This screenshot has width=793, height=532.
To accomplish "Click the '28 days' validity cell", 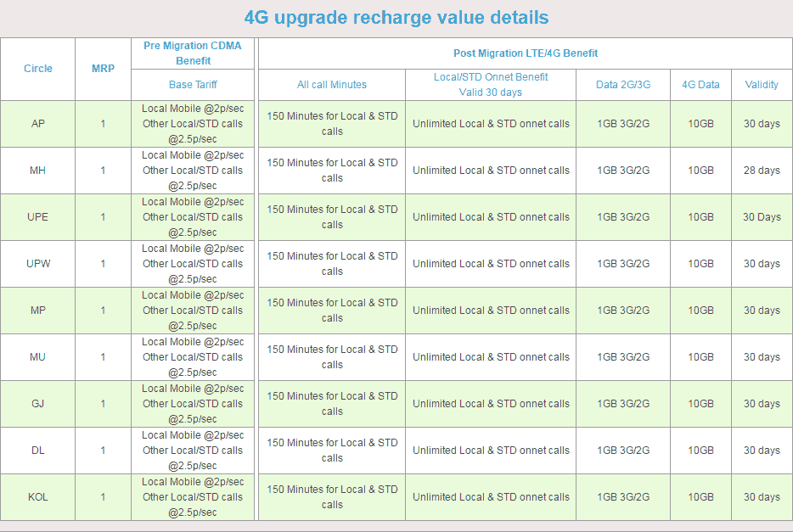I will coord(762,171).
